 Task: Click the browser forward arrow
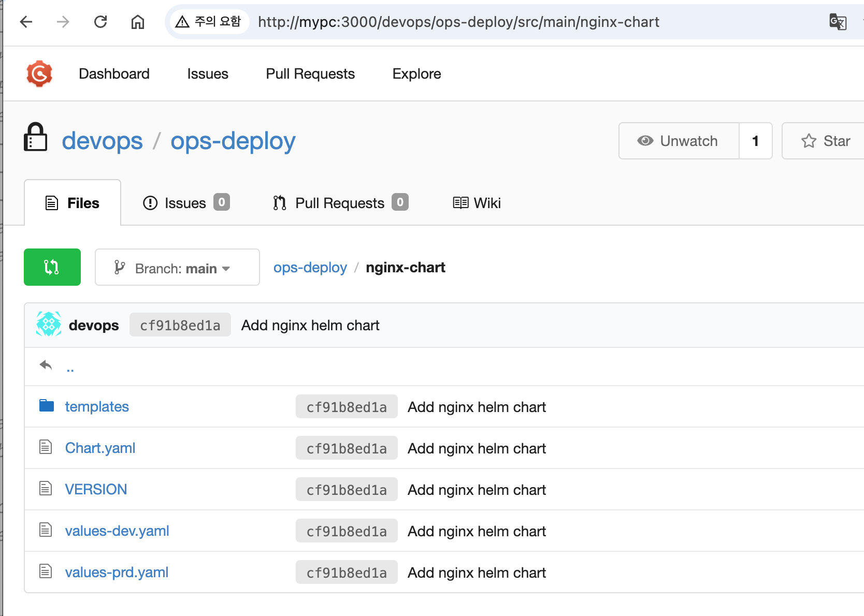(x=63, y=22)
